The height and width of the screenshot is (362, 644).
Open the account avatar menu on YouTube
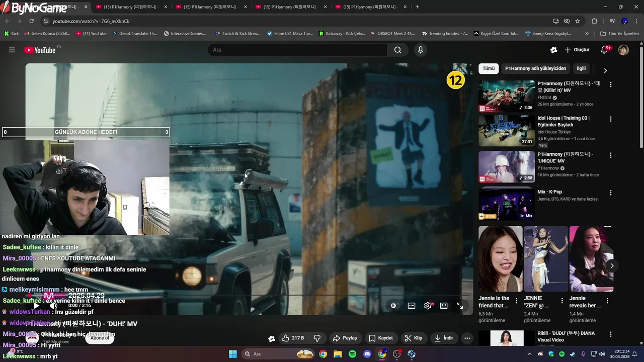click(623, 50)
